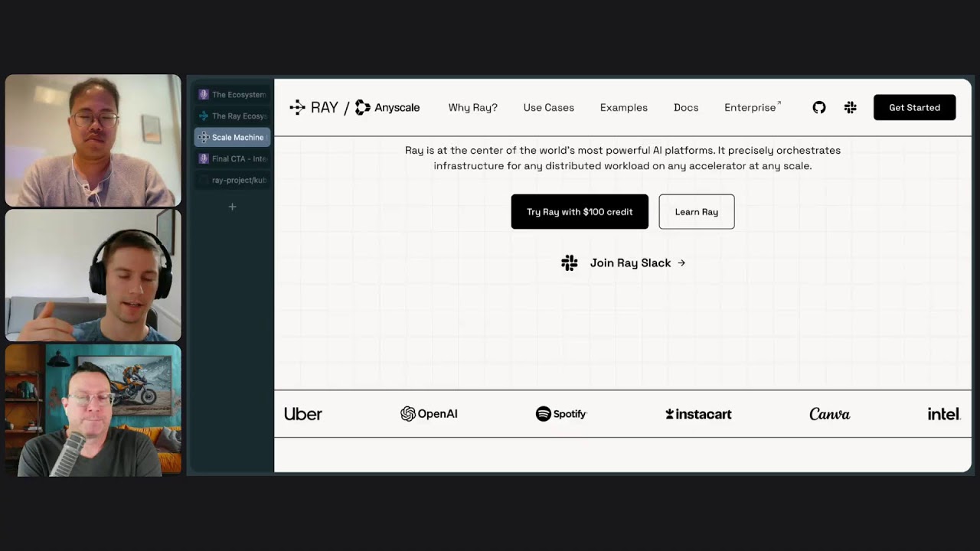This screenshot has width=980, height=551.
Task: Click the Anyscale logo in the header
Action: click(387, 108)
